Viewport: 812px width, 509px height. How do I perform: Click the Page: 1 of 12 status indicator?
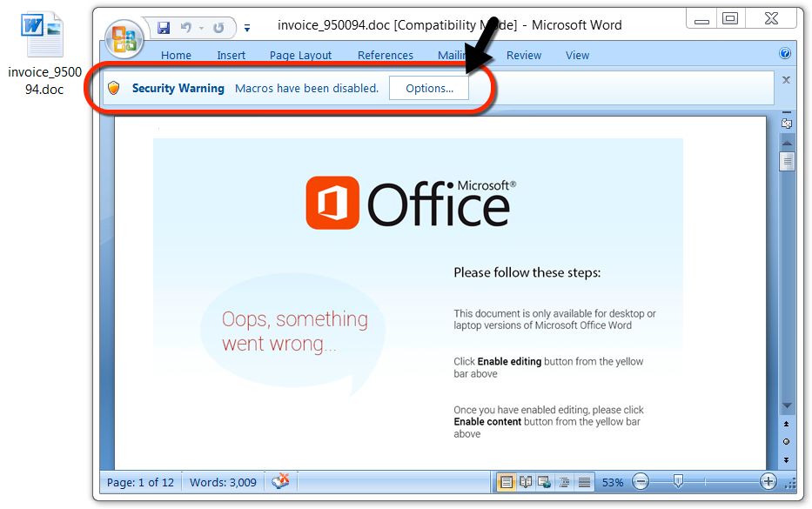[140, 483]
